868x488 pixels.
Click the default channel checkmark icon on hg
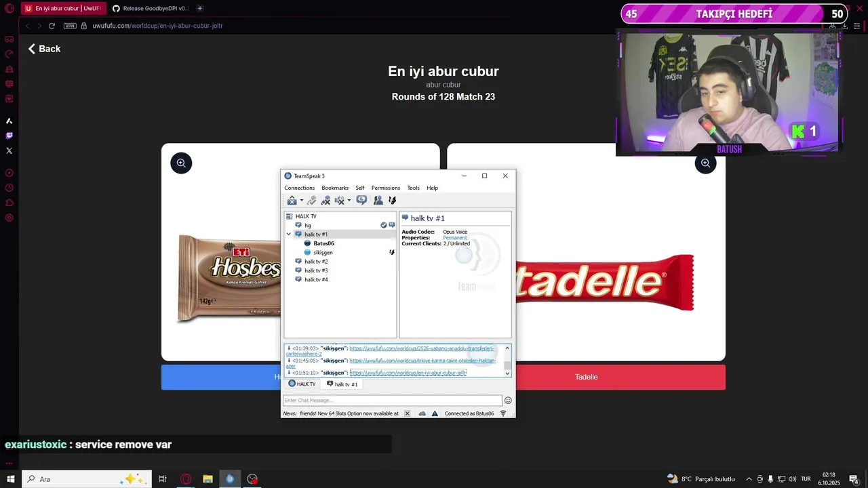coord(384,225)
